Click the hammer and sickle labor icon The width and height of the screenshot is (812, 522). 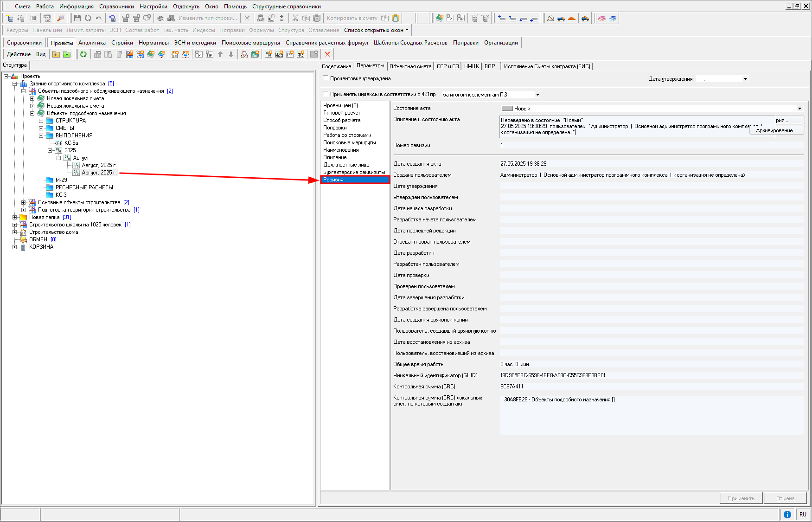click(x=550, y=18)
